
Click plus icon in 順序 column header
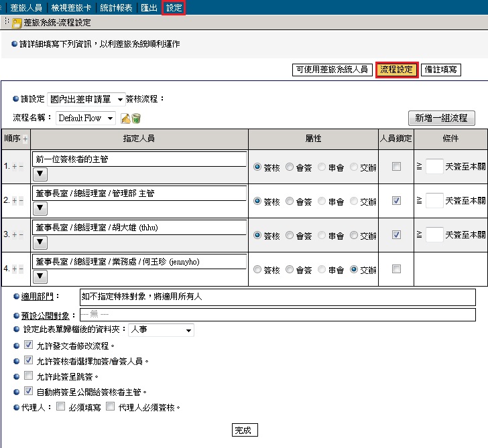pos(25,139)
